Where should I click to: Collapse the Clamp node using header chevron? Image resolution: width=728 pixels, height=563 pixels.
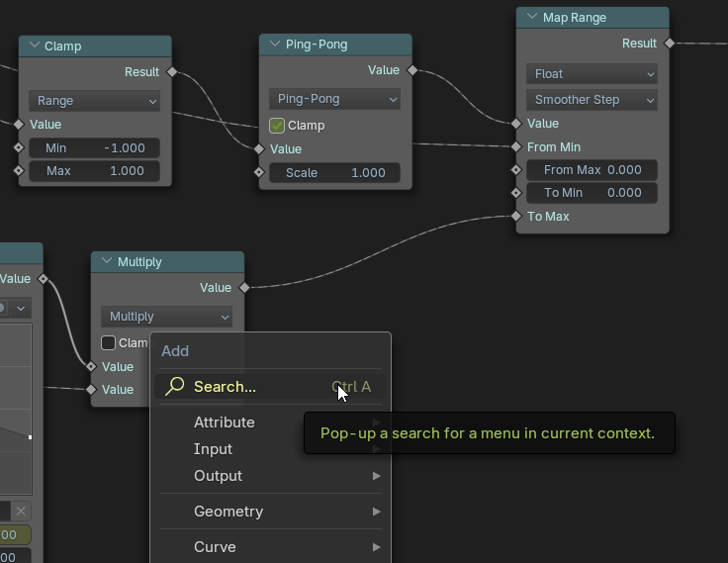pyautogui.click(x=34, y=47)
